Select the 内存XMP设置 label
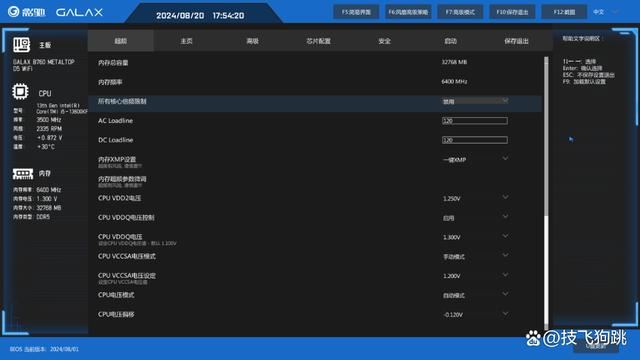Viewport: 640px width, 360px height. click(x=117, y=159)
